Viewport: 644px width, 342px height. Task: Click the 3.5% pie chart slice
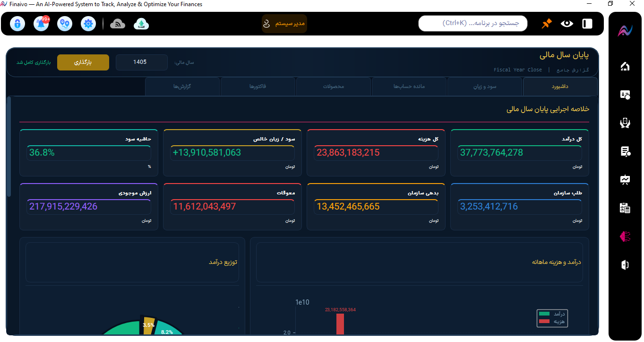coord(149,325)
